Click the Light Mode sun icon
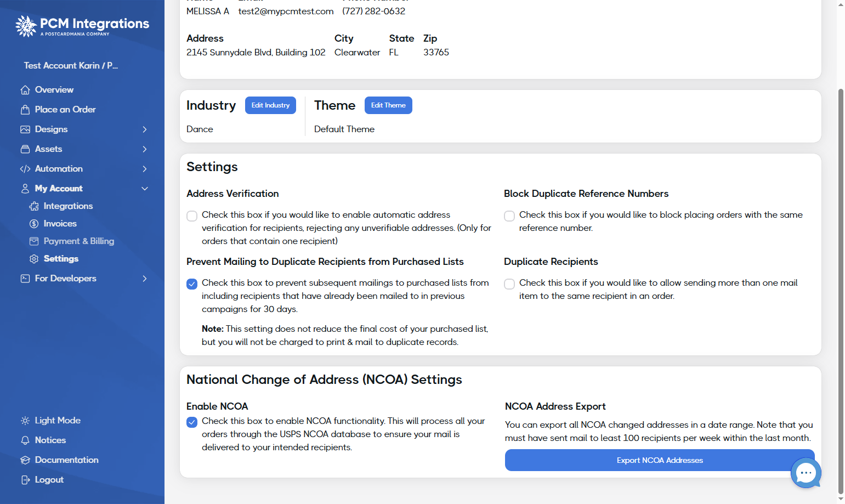 25,421
